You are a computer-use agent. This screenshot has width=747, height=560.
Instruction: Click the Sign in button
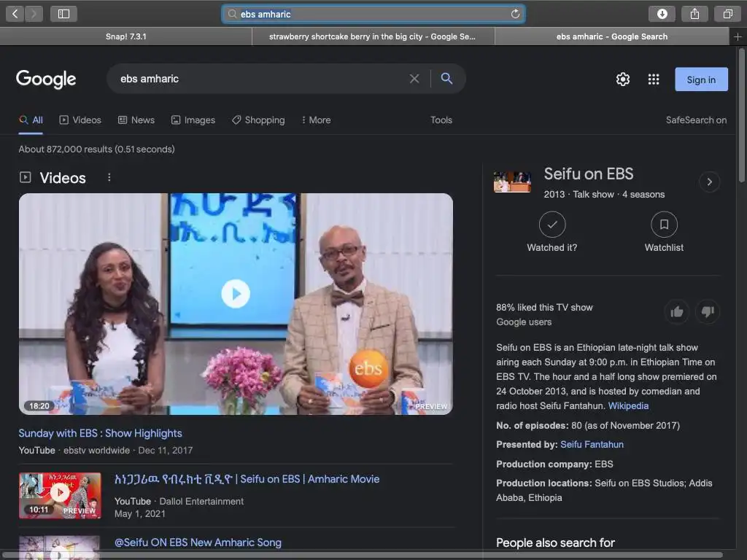pos(701,79)
